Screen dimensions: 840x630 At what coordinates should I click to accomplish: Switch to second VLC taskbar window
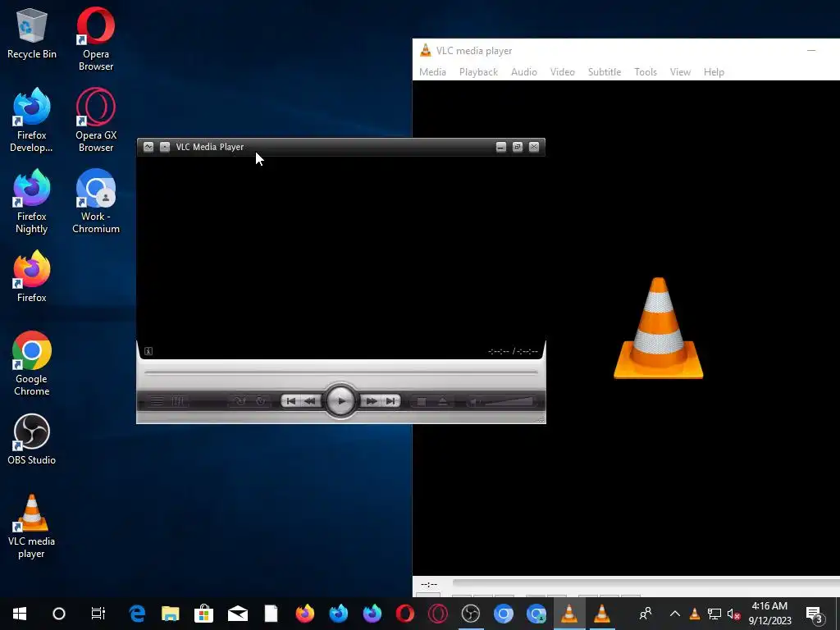click(x=601, y=614)
